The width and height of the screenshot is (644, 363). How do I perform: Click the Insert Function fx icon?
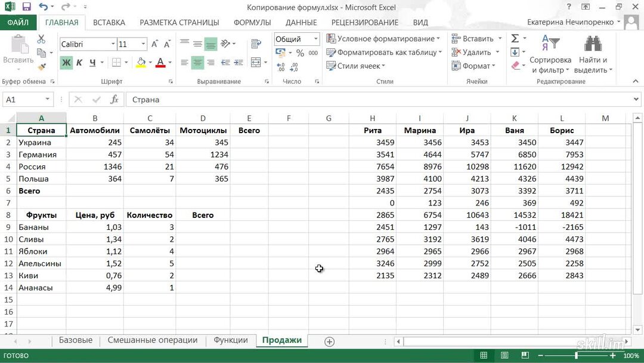pyautogui.click(x=114, y=100)
